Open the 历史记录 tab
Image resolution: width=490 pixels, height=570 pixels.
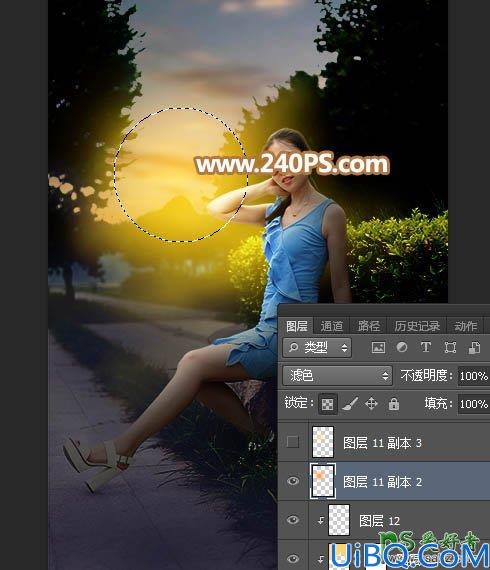tap(417, 326)
